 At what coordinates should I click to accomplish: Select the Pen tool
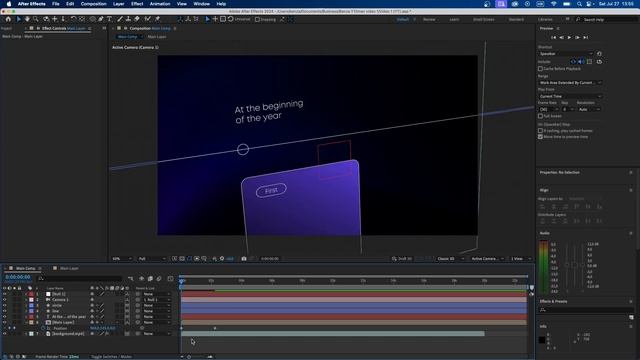pyautogui.click(x=101, y=19)
